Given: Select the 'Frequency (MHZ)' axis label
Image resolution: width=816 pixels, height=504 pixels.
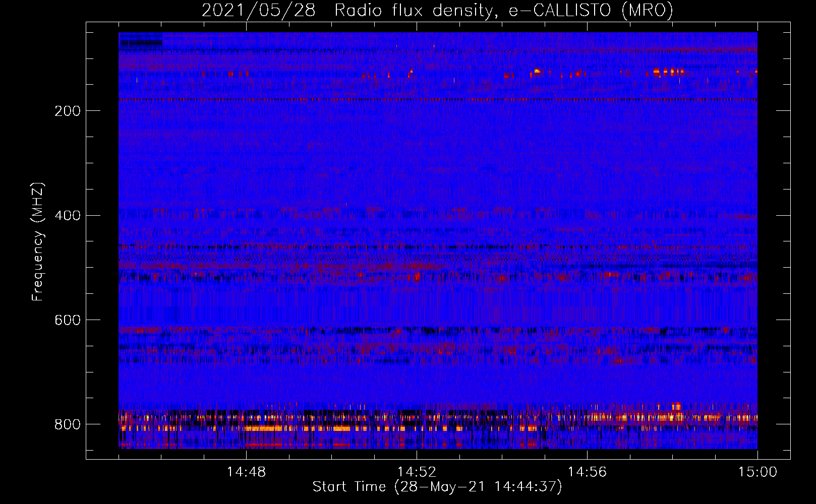Looking at the screenshot, I should (x=38, y=241).
